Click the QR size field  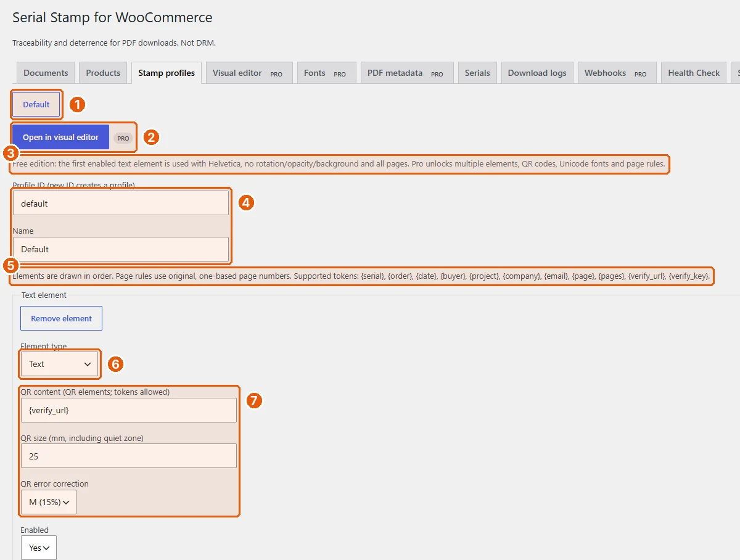(128, 456)
